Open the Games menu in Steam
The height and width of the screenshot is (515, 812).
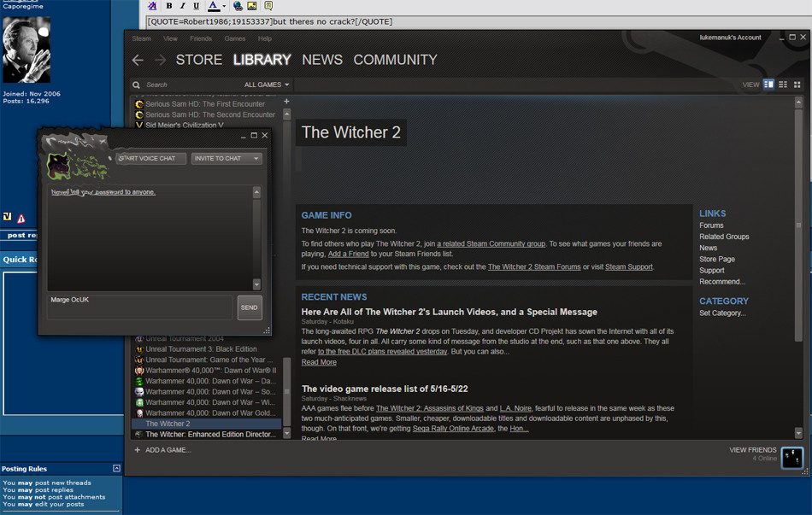point(234,38)
